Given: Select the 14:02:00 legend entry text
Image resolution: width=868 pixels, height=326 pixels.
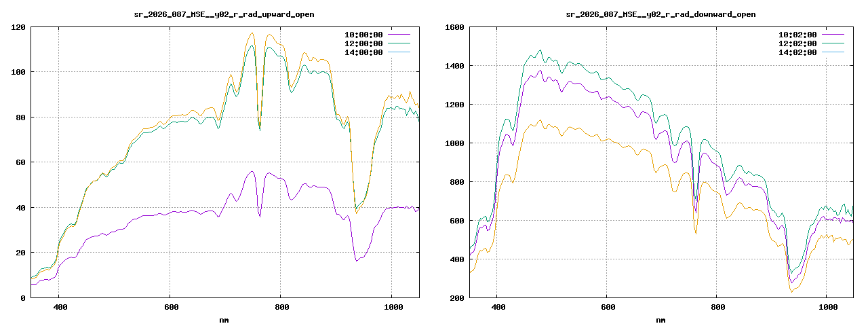Looking at the screenshot, I should 797,52.
